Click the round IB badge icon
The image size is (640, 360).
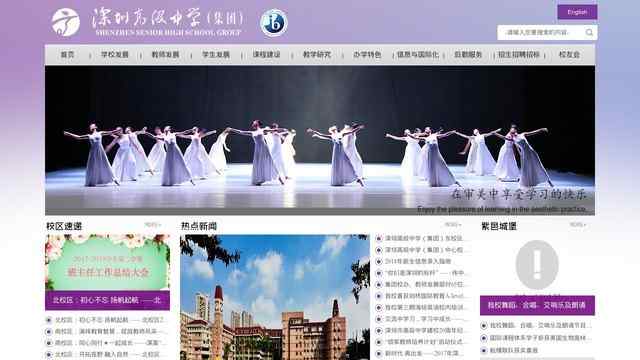274,23
